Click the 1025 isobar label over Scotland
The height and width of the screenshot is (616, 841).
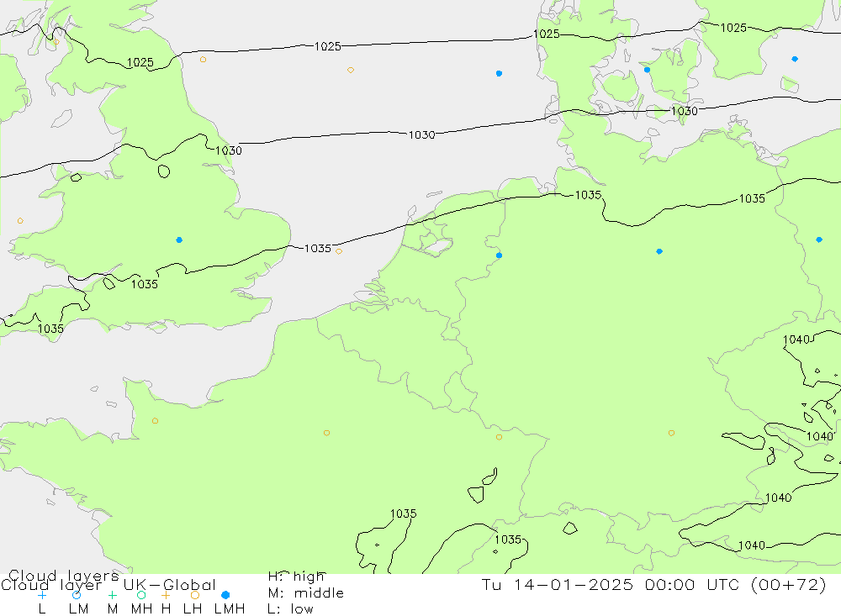pyautogui.click(x=140, y=63)
